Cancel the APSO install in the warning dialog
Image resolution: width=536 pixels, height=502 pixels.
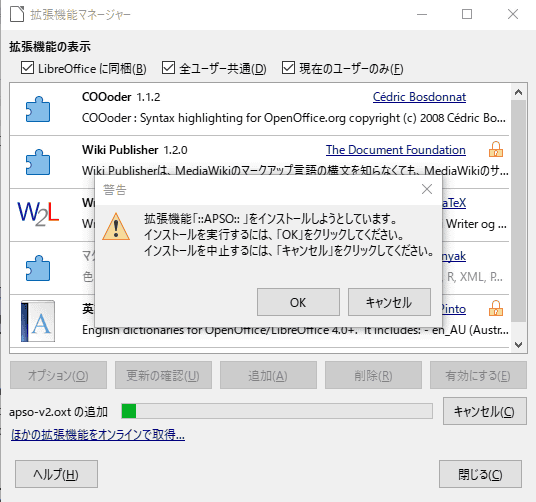(x=389, y=302)
